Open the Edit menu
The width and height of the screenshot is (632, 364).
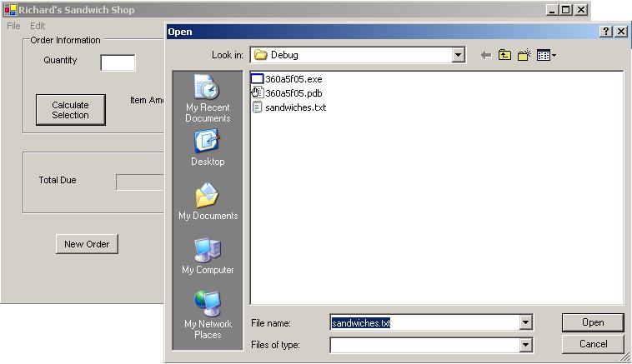(x=38, y=26)
